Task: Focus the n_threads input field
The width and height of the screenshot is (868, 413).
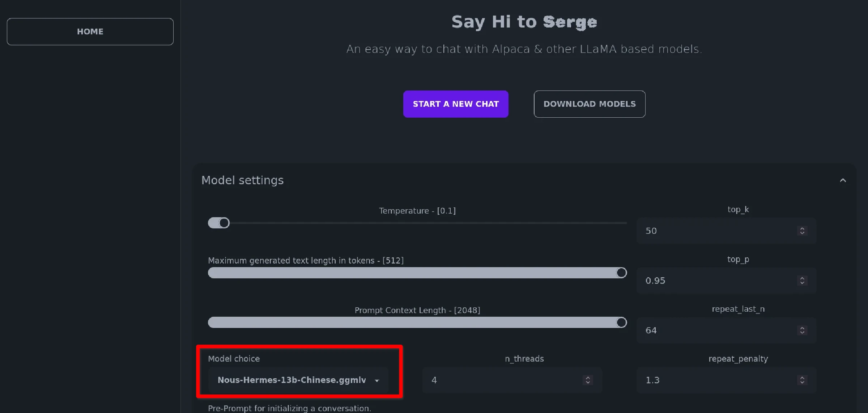Action: 503,380
